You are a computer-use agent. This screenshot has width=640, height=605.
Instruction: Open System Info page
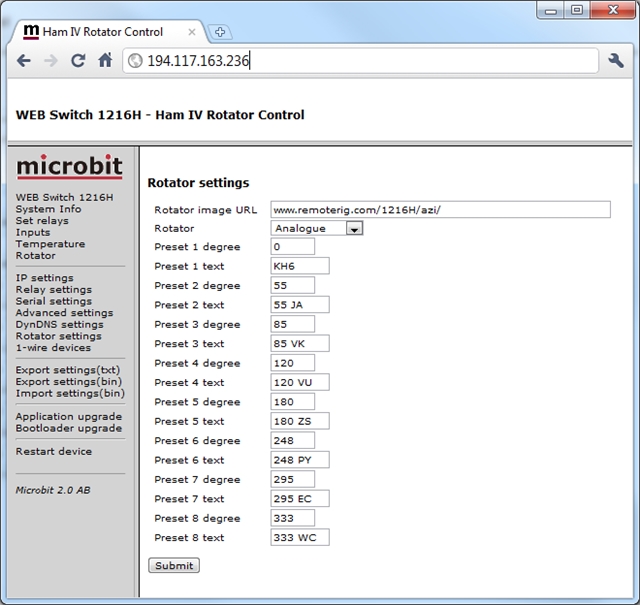(x=48, y=209)
